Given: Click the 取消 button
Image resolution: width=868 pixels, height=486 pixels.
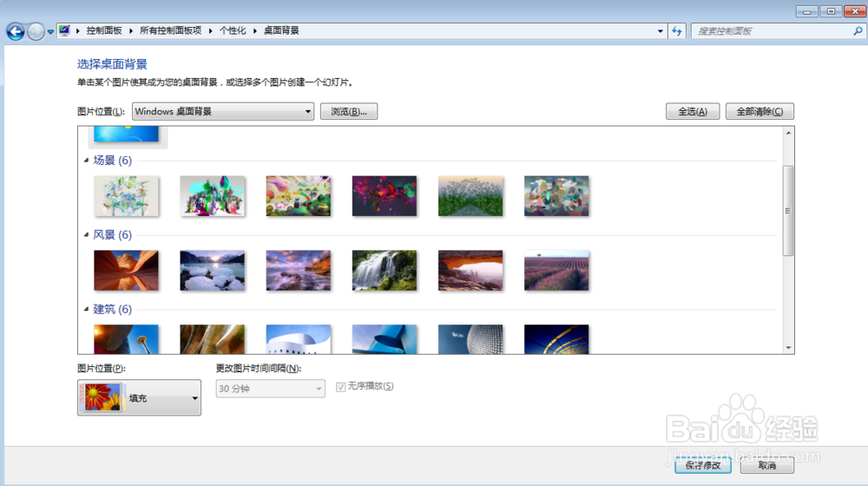Looking at the screenshot, I should coord(767,465).
